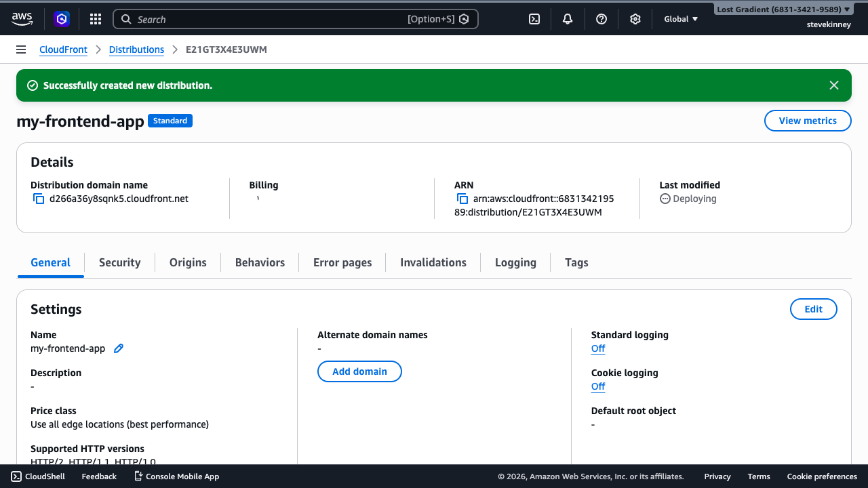Focus the top search field
Image resolution: width=868 pixels, height=488 pixels.
click(296, 19)
